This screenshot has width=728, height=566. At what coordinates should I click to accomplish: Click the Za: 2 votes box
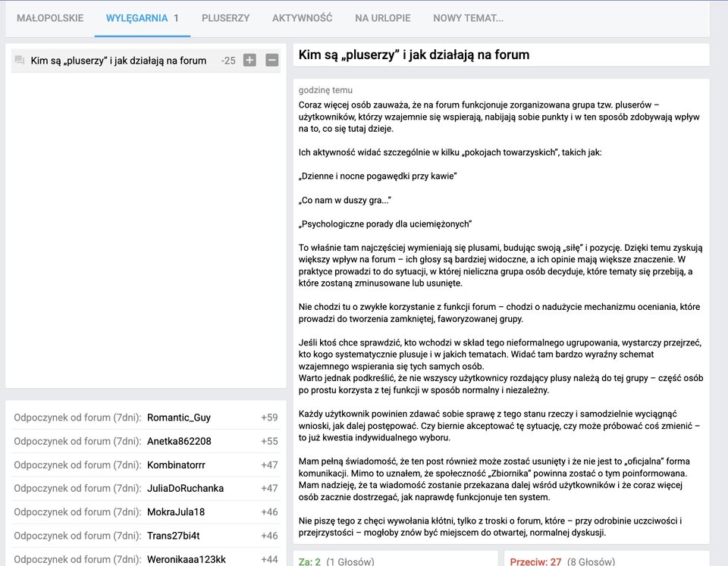click(394, 560)
